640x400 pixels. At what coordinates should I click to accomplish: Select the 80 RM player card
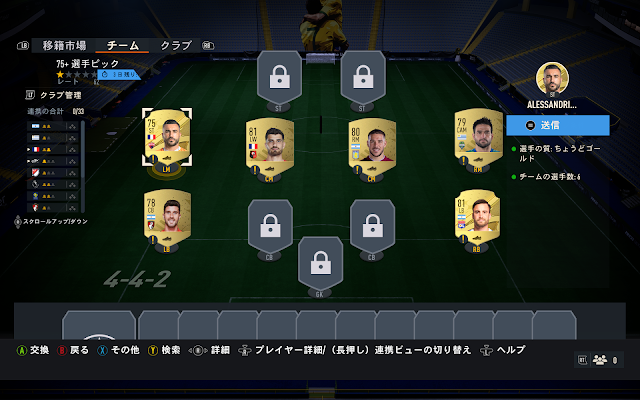(x=372, y=147)
